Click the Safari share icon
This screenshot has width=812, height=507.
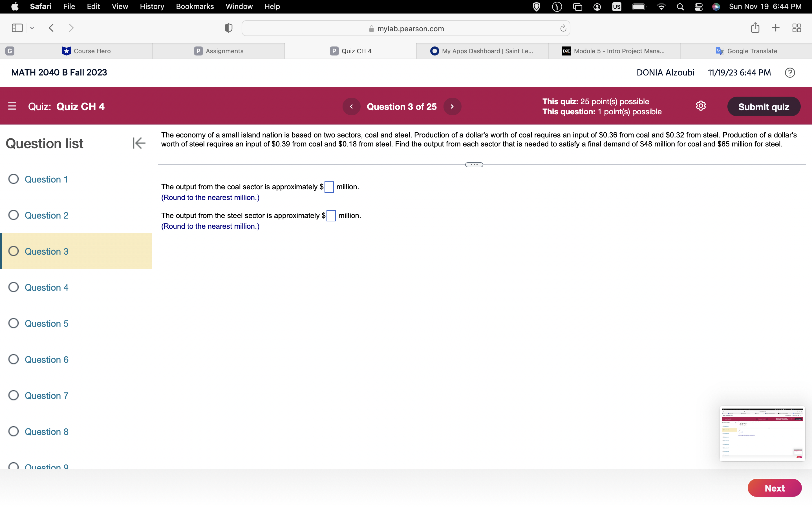point(755,28)
